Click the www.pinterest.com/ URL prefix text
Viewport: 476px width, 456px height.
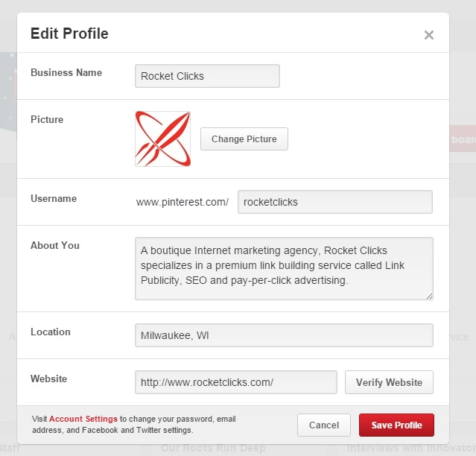tap(183, 202)
